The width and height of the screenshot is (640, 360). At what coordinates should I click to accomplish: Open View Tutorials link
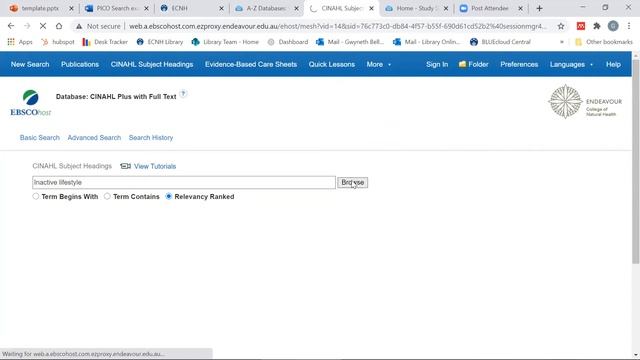(x=155, y=166)
